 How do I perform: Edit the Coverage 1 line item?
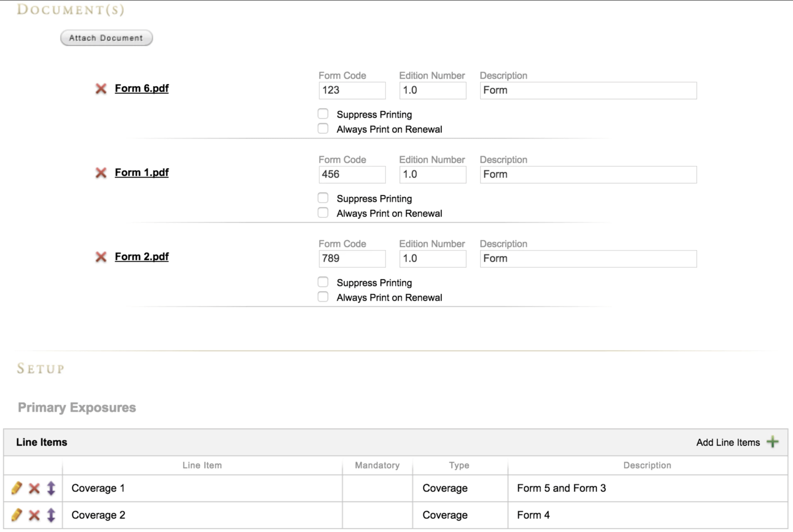pyautogui.click(x=16, y=488)
